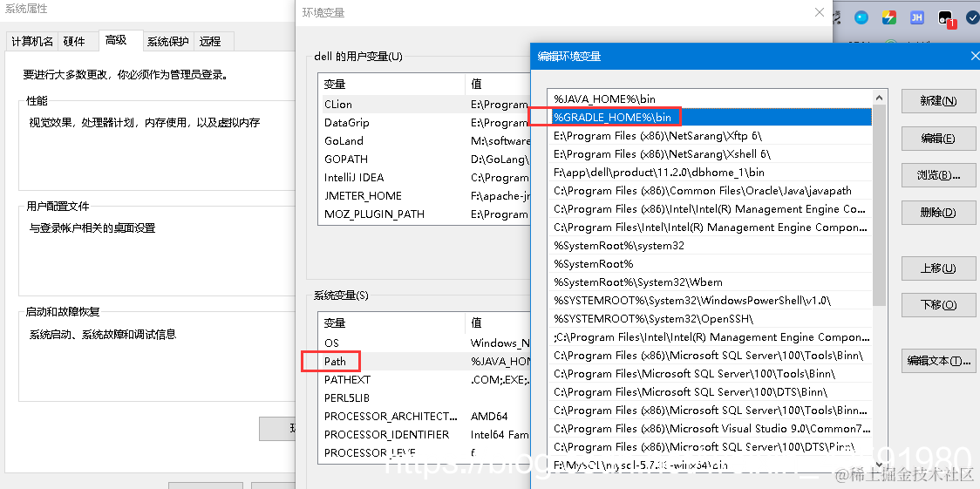Select the MOZ_PLUGIN_PATH user variable row
Screen dimensions: 980x489
pos(425,214)
